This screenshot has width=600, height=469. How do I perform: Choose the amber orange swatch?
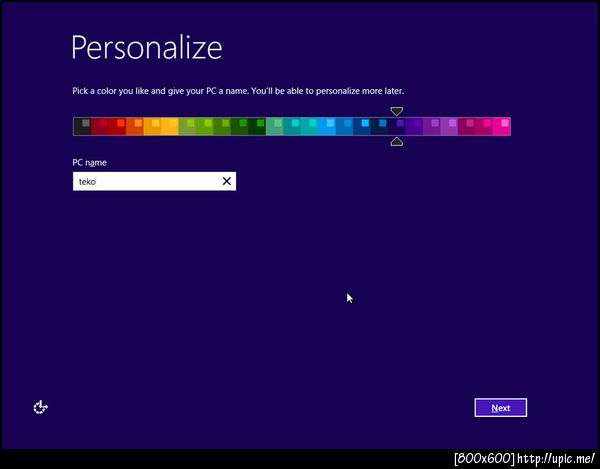(152, 126)
